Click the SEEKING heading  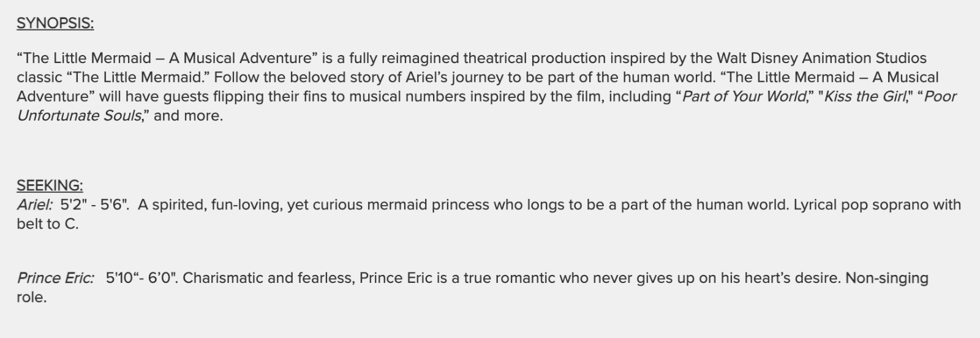coord(50,185)
